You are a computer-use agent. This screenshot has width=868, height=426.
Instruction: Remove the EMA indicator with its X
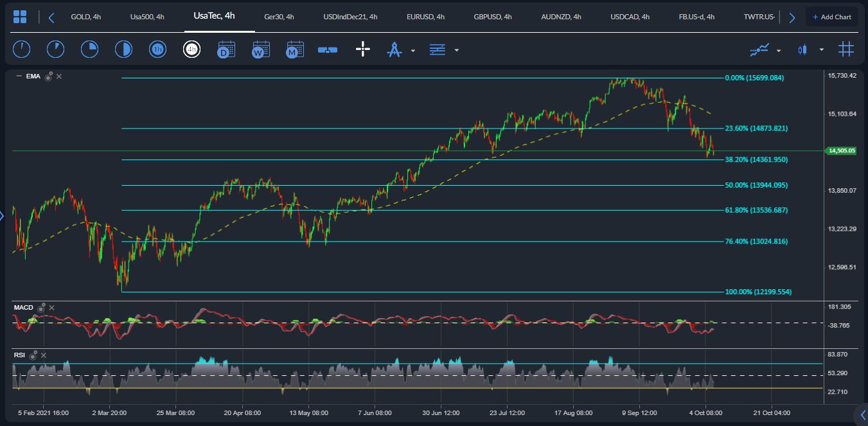point(59,76)
